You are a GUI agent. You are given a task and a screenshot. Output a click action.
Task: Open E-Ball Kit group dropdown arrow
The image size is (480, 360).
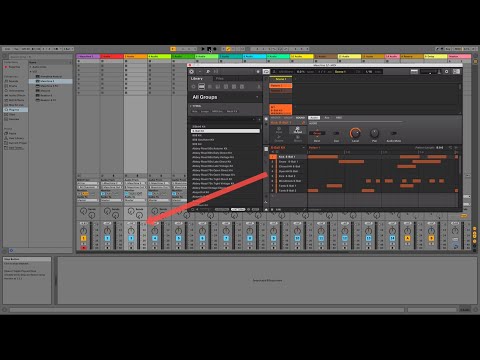pos(303,147)
